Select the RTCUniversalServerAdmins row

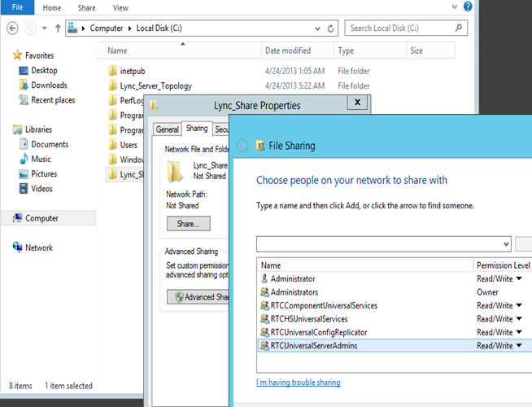tap(394, 346)
